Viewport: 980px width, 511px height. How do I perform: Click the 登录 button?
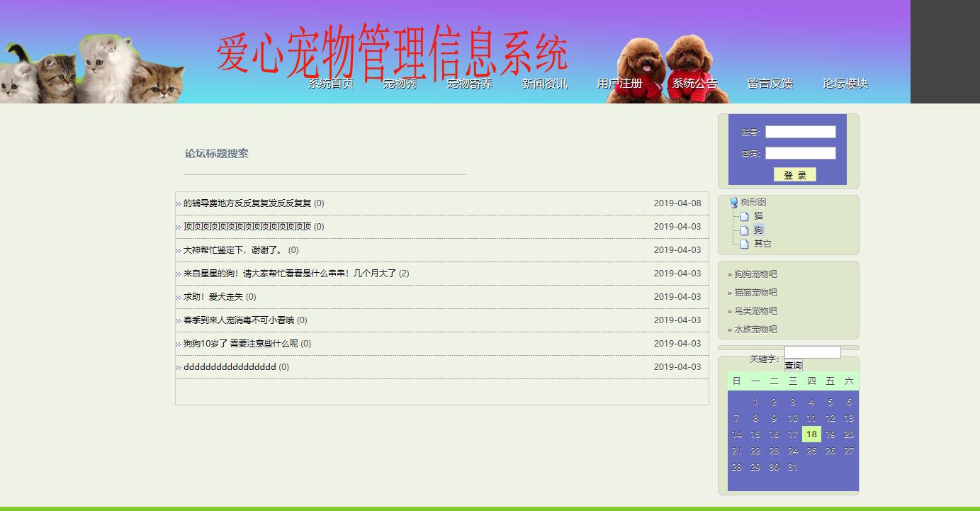pos(795,175)
